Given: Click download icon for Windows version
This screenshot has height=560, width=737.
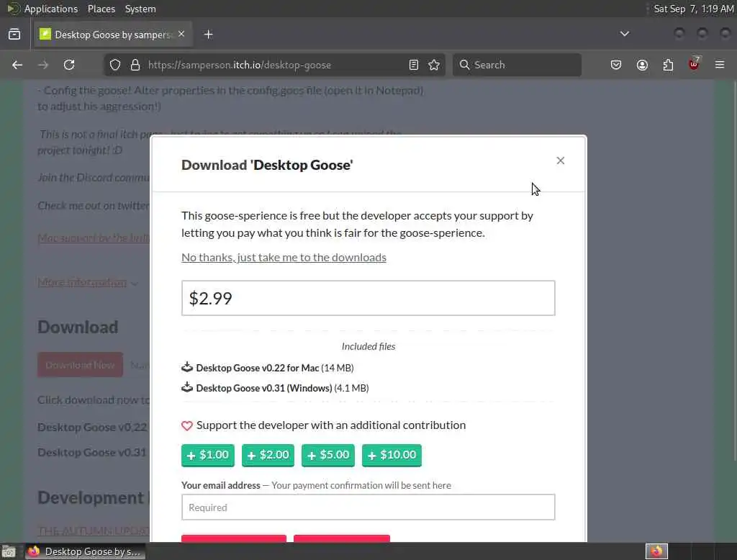Looking at the screenshot, I should (x=187, y=387).
